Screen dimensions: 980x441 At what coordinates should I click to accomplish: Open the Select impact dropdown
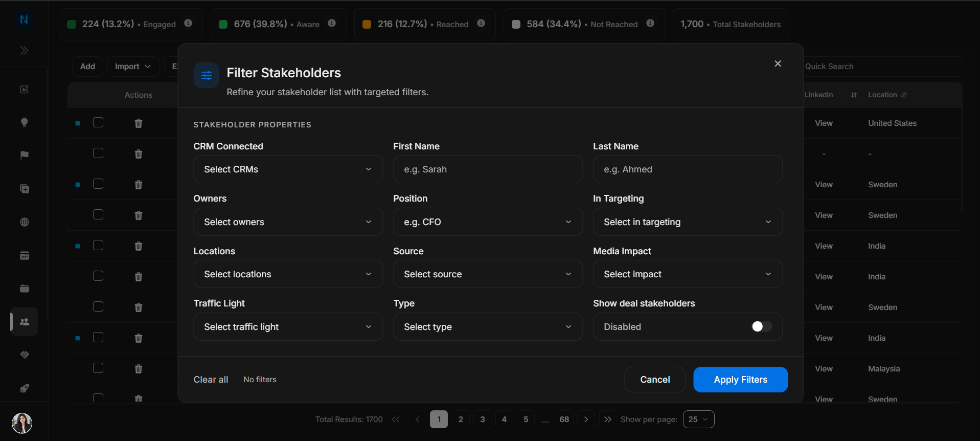pos(688,274)
